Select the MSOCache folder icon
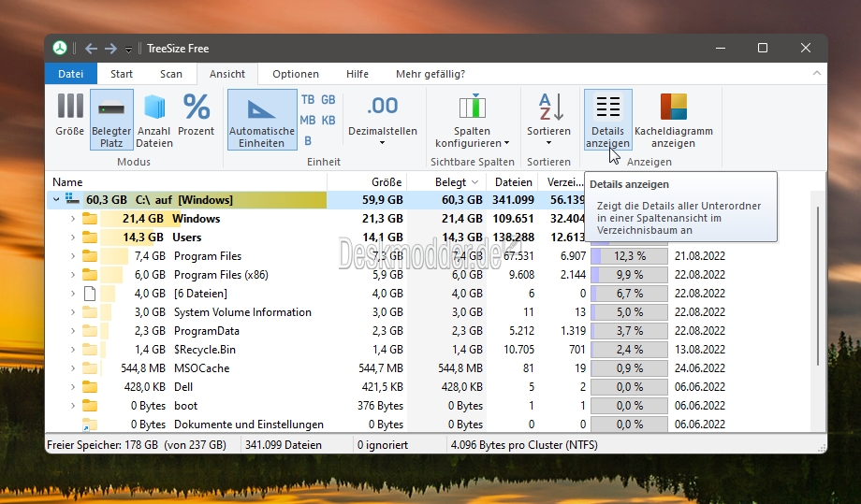861x504 pixels. coord(90,368)
